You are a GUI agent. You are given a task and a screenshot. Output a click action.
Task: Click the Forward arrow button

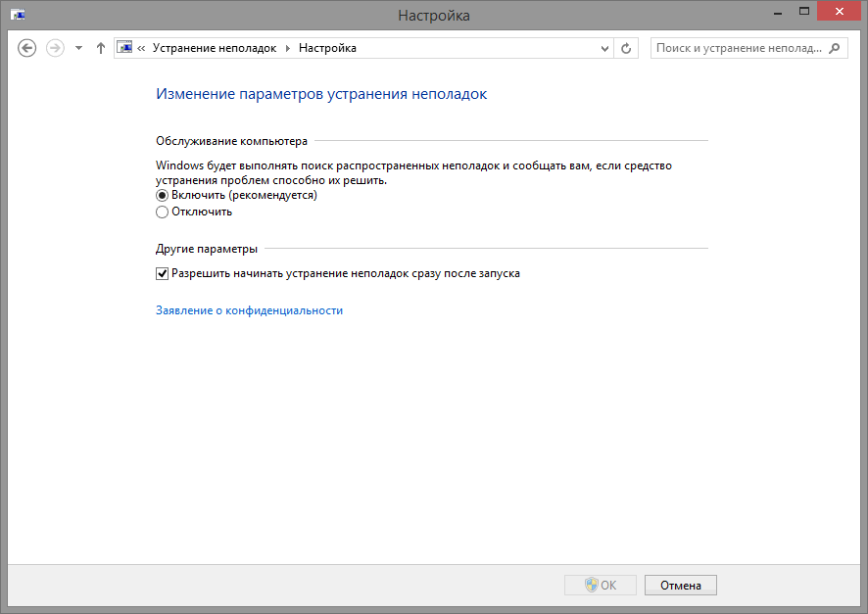click(55, 48)
